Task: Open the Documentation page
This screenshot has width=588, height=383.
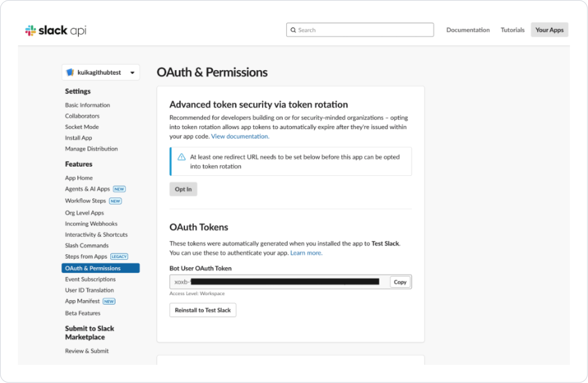Action: 468,30
